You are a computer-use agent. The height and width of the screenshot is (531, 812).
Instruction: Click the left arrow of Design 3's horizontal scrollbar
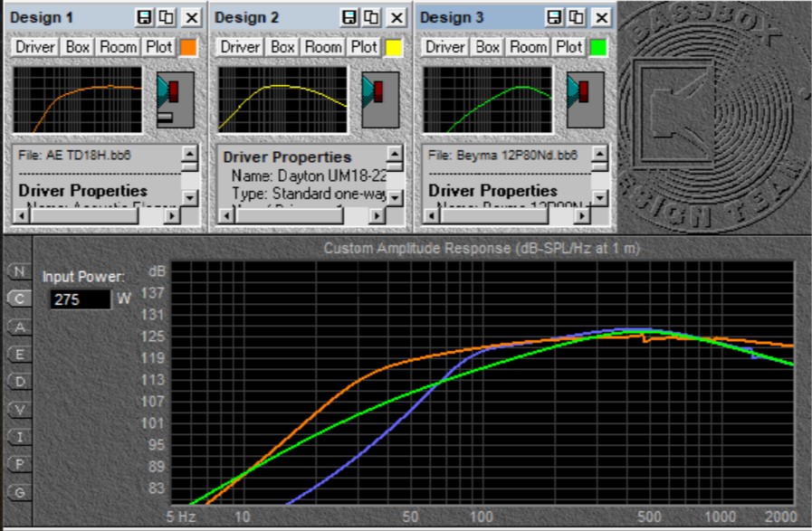tap(432, 215)
